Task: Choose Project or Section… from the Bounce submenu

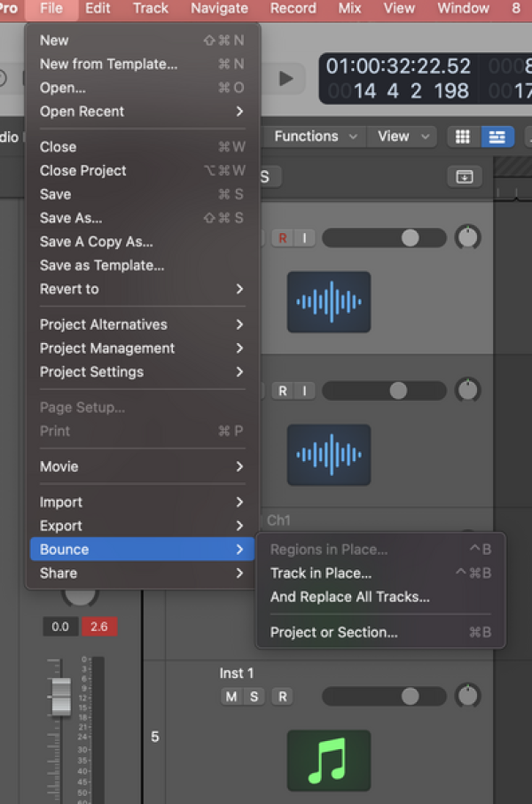Action: click(x=334, y=632)
